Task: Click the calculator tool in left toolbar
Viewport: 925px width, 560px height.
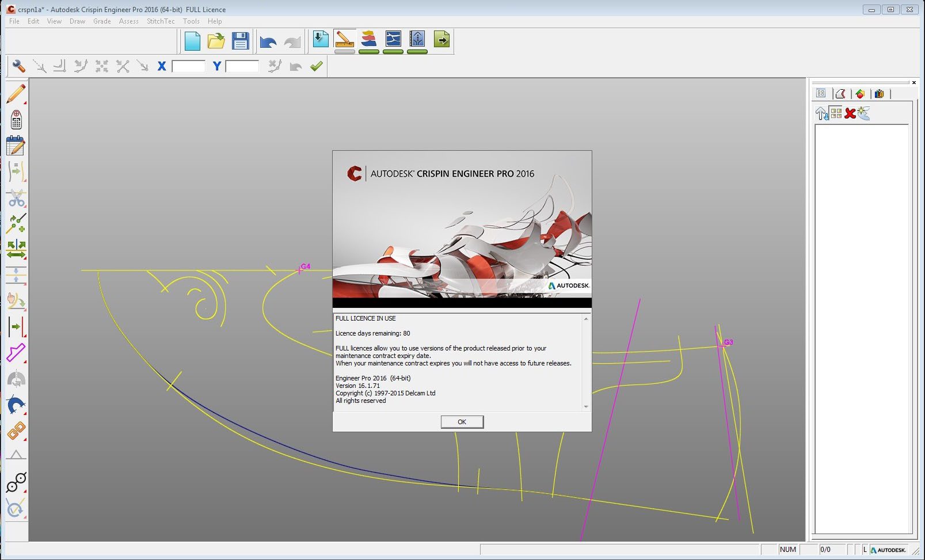Action: 16,120
